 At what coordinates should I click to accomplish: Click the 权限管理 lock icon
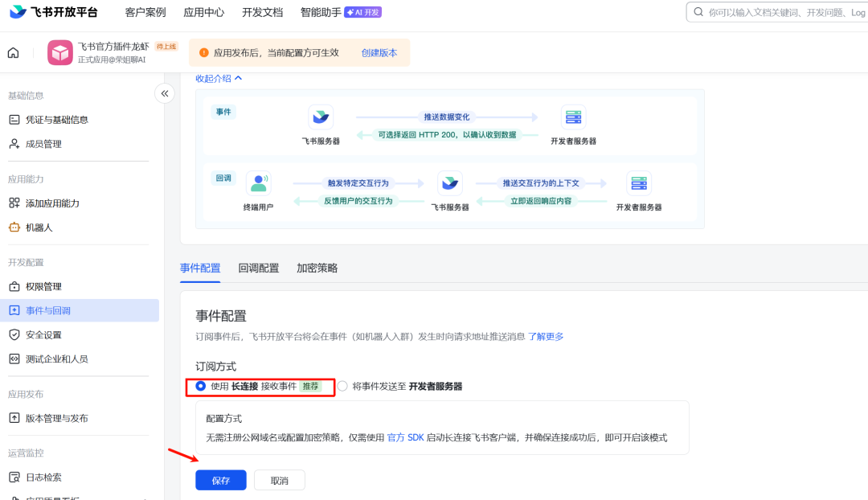(14, 286)
